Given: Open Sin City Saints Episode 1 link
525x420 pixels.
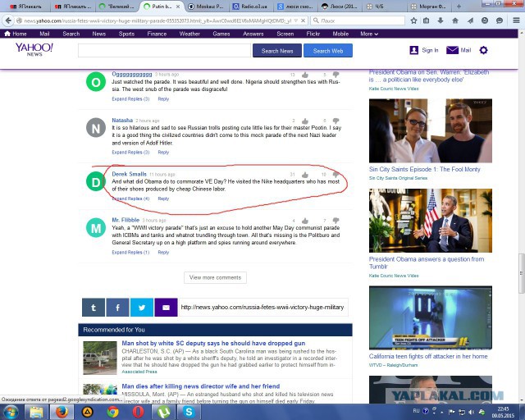Looking at the screenshot, I should (425, 170).
